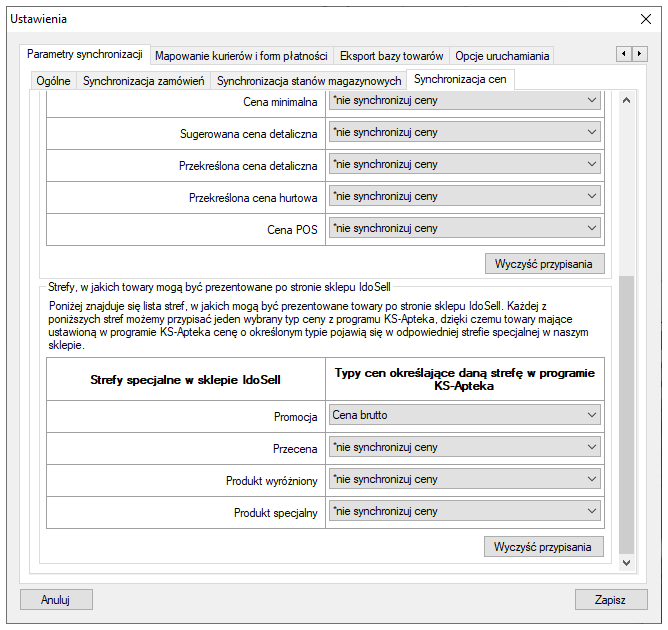This screenshot has width=668, height=630.
Task: Open the Cena minimalna dropdown
Action: pyautogui.click(x=465, y=100)
